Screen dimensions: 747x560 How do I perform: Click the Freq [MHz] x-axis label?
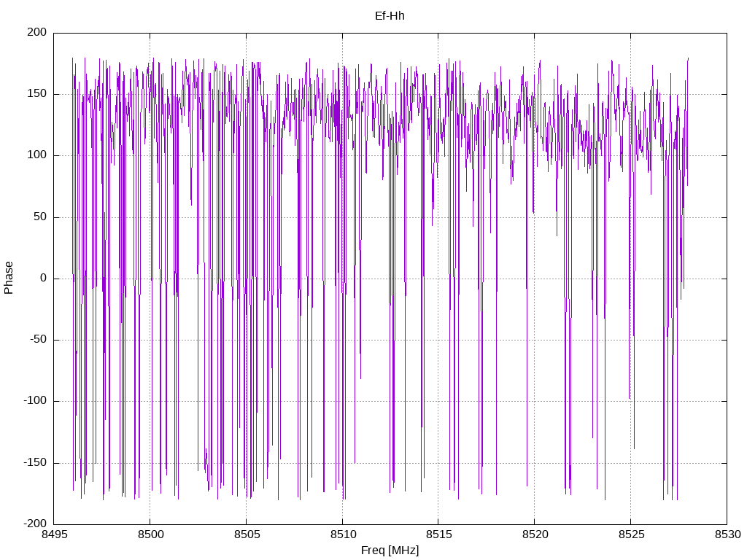(390, 550)
